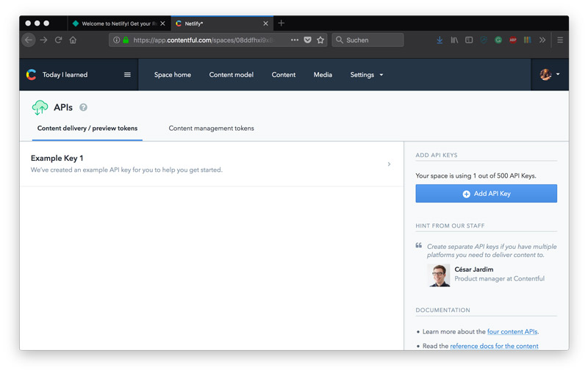
Task: Switch to the Welcome to Netlify tab
Action: pos(119,23)
